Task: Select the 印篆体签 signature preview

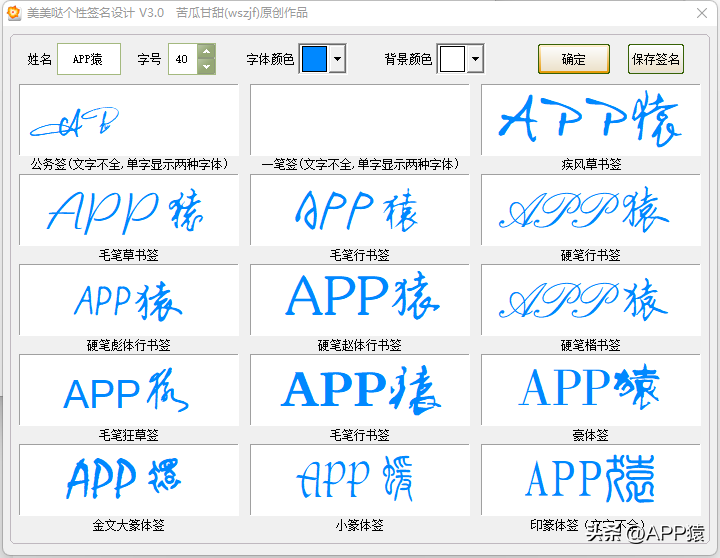Action: coord(591,480)
